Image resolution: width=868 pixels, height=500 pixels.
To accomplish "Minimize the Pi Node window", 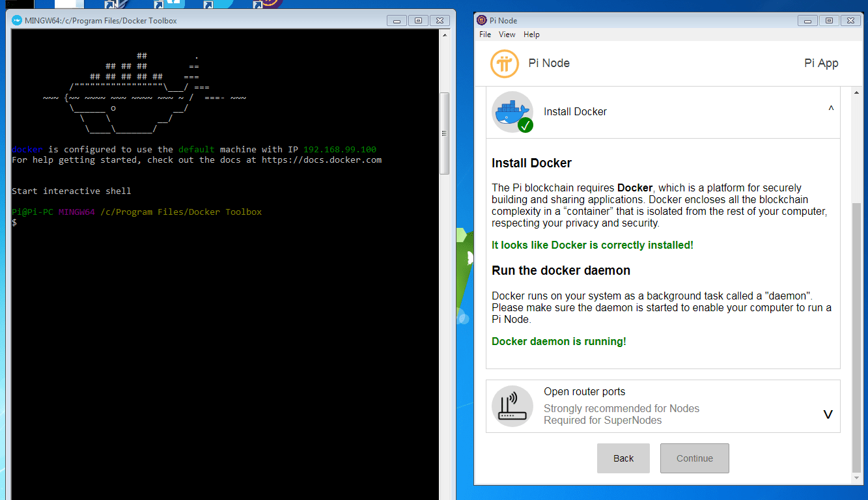I will (808, 20).
